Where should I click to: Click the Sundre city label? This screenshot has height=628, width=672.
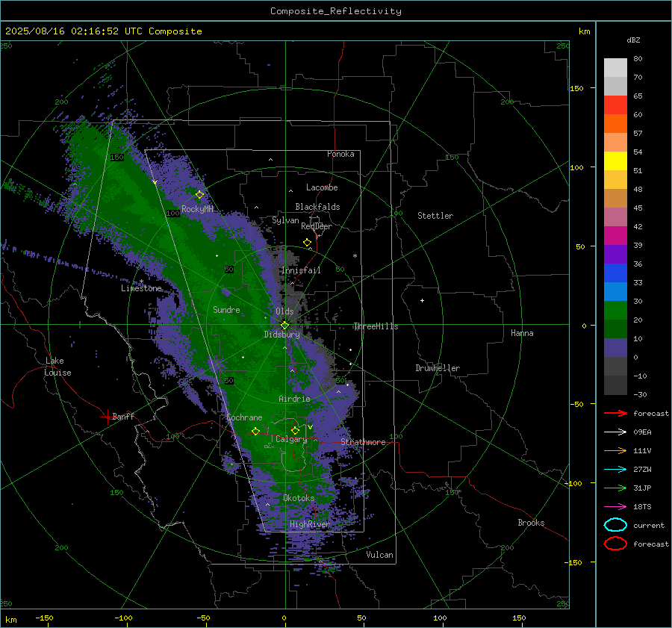point(226,310)
